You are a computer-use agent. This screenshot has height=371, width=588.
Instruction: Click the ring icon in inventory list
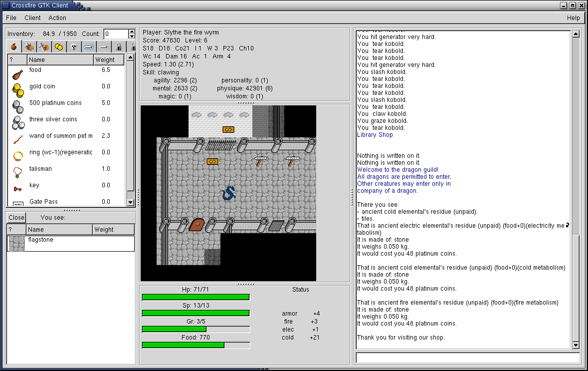pos(18,156)
